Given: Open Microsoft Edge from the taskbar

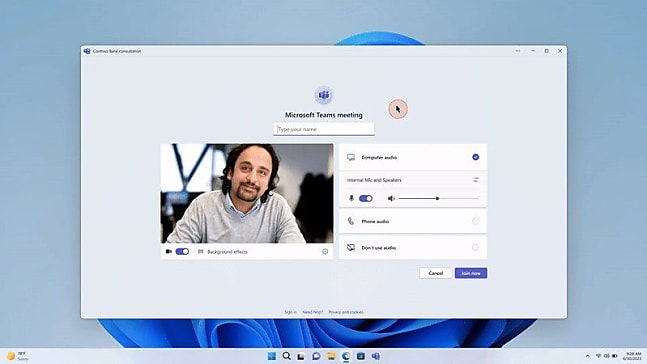Looking at the screenshot, I should click(x=346, y=356).
